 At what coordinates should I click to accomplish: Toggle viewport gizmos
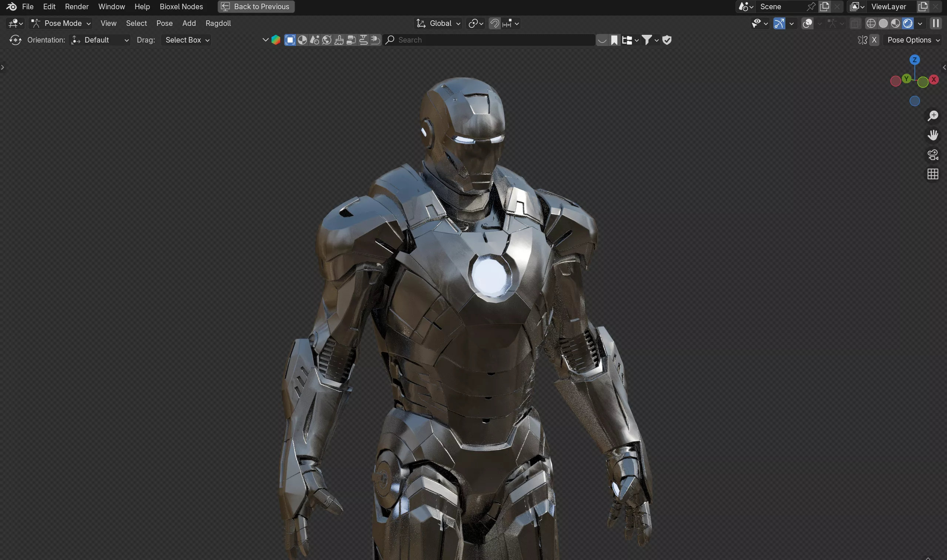pyautogui.click(x=779, y=23)
